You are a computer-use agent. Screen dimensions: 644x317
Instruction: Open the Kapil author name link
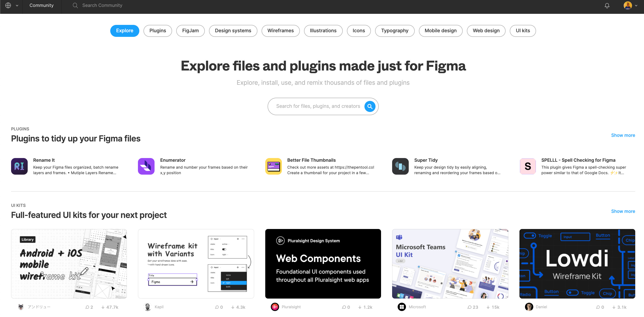[x=159, y=307]
